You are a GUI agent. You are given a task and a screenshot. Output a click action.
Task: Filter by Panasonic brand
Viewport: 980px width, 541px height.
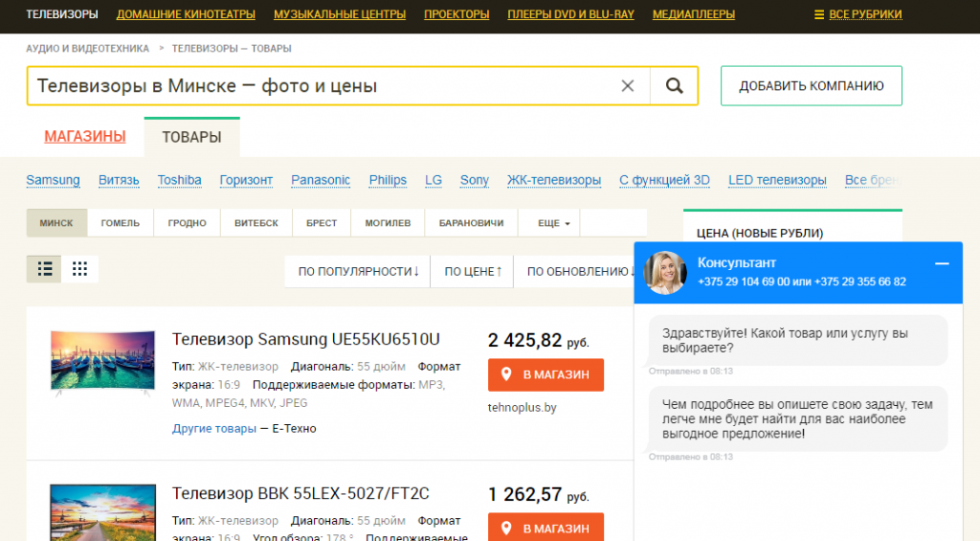click(321, 180)
